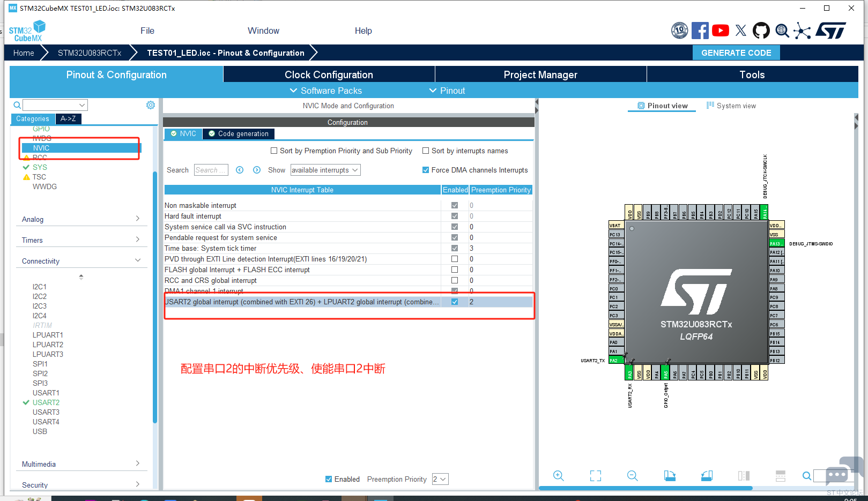Image resolution: width=868 pixels, height=501 pixels.
Task: Open the Preemption Priority dropdown
Action: click(x=440, y=479)
